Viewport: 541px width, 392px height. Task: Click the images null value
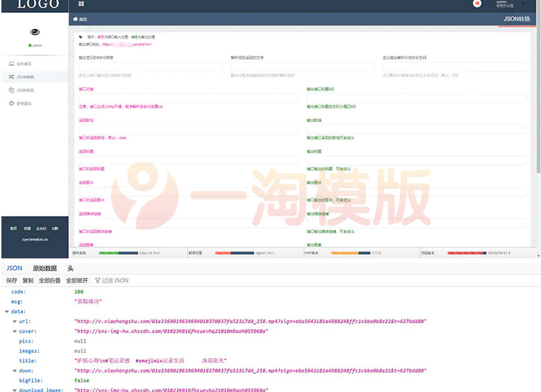tap(80, 351)
